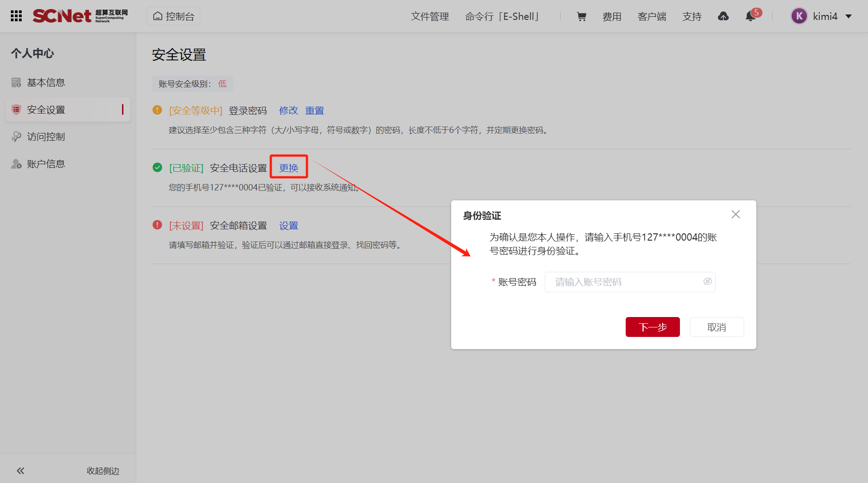
Task: Click the 取消 button in dialog
Action: (x=717, y=327)
